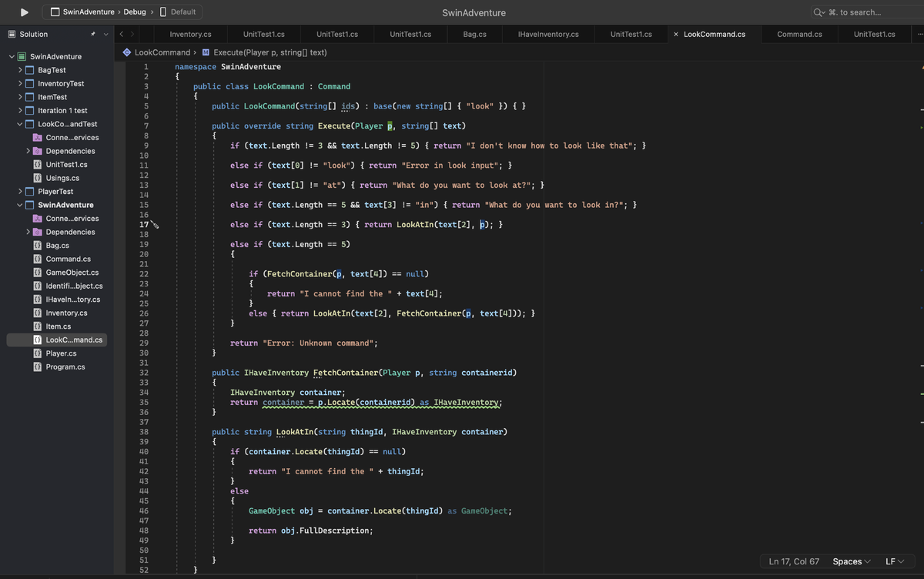
Task: Close the LookCommand.cs tab
Action: point(675,35)
